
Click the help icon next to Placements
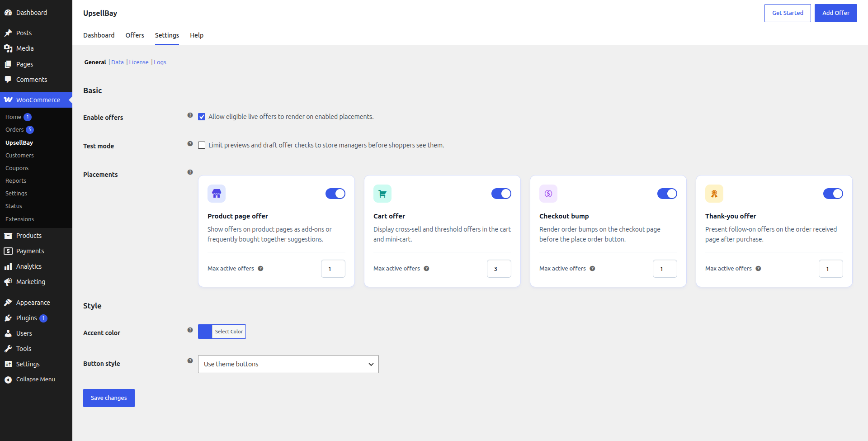tap(190, 172)
